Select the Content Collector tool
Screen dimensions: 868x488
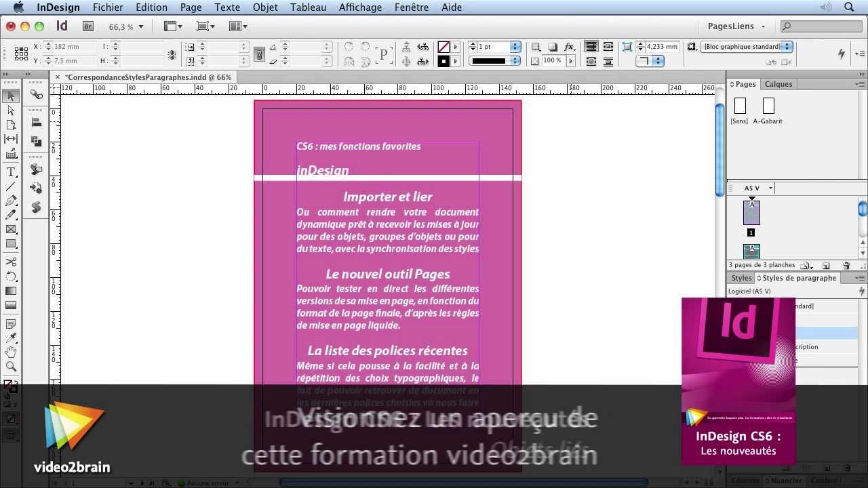coord(11,154)
